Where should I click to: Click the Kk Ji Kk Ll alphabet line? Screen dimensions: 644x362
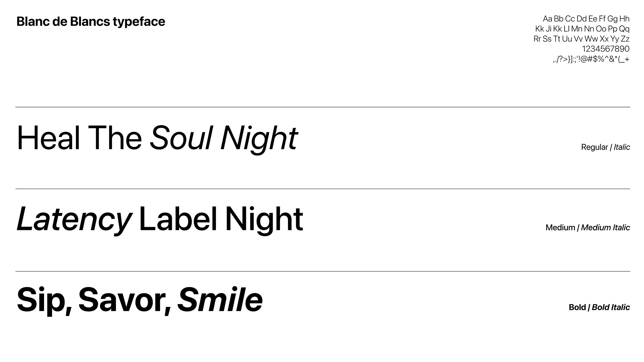pos(582,29)
